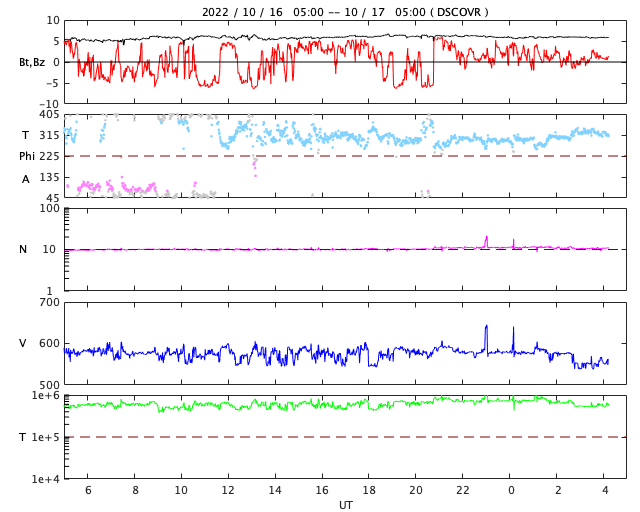This screenshot has height=512, width=640.
Task: Click the "4" hour label on the UT axis
Action: 605,490
